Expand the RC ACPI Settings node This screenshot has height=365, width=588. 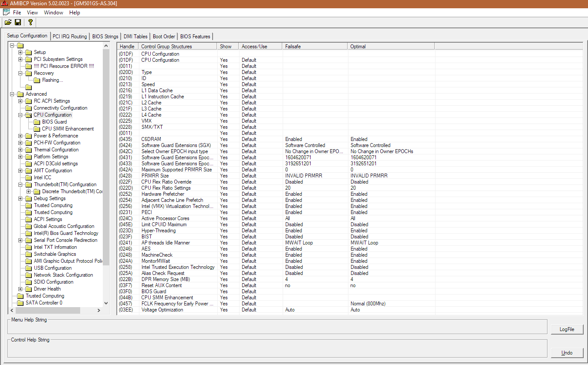pyautogui.click(x=20, y=101)
